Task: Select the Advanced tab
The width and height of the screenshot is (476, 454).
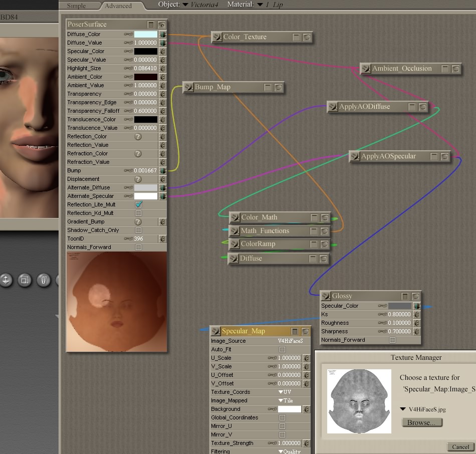Action: coord(118,6)
